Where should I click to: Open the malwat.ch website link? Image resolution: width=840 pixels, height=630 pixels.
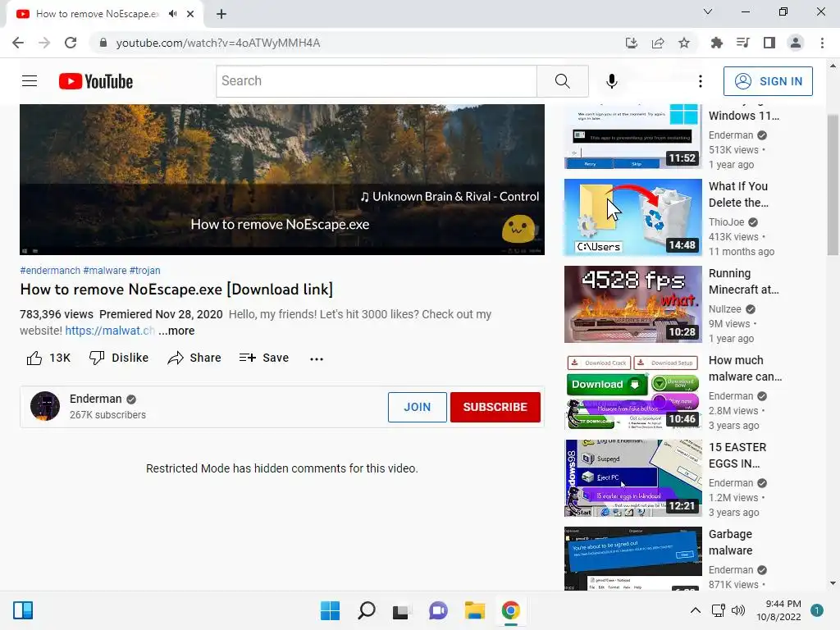click(x=110, y=331)
